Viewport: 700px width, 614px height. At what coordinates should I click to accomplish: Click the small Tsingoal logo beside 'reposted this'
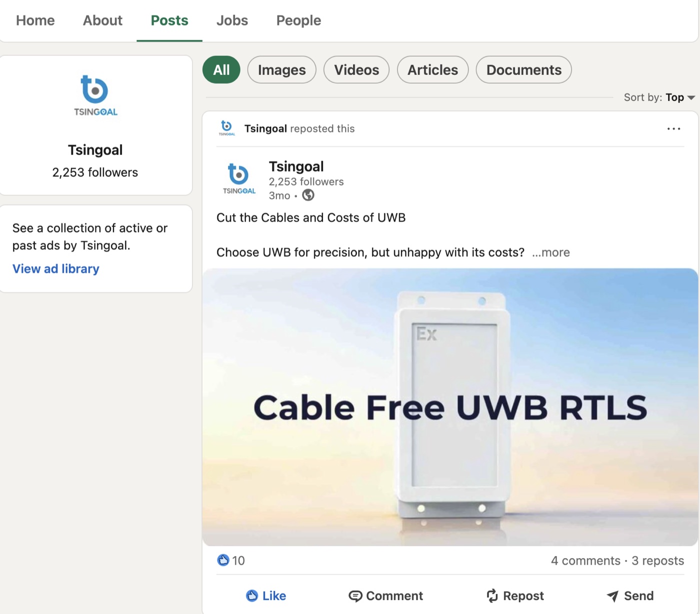[x=227, y=128]
